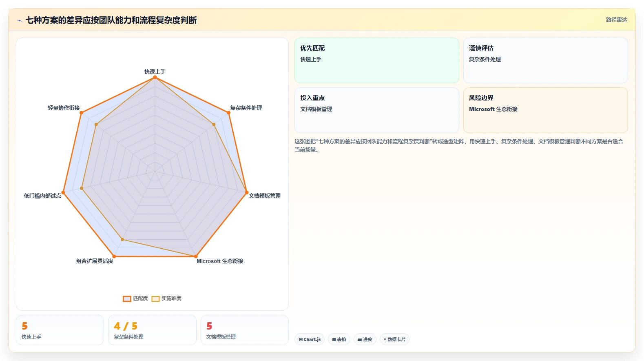Click the 数据卡片 chip icon
644x361 pixels.
(x=385, y=339)
